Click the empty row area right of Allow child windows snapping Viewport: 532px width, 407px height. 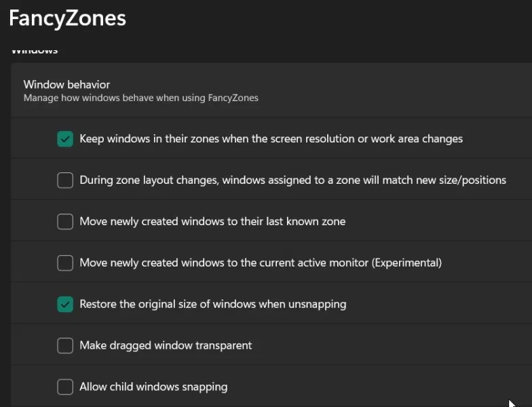tap(380, 387)
